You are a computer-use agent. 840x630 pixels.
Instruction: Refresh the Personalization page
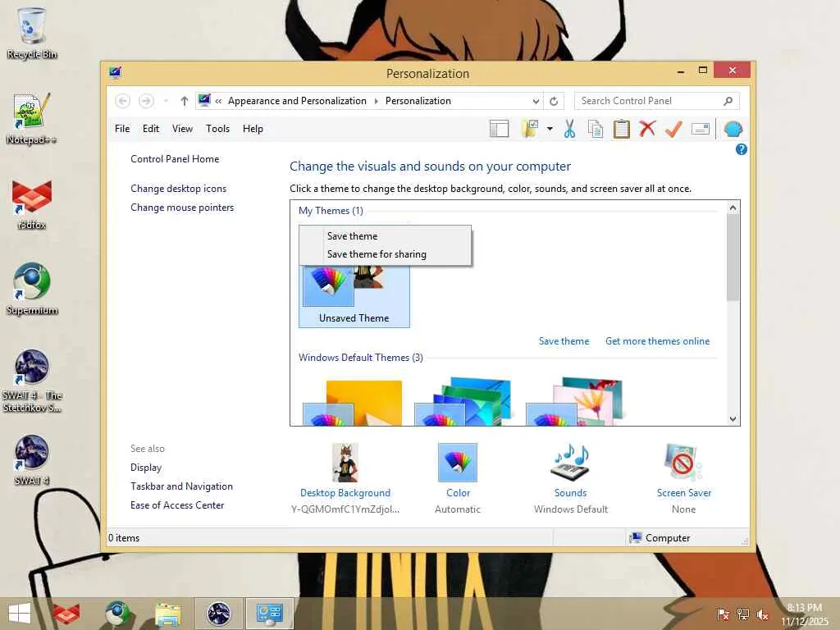554,101
